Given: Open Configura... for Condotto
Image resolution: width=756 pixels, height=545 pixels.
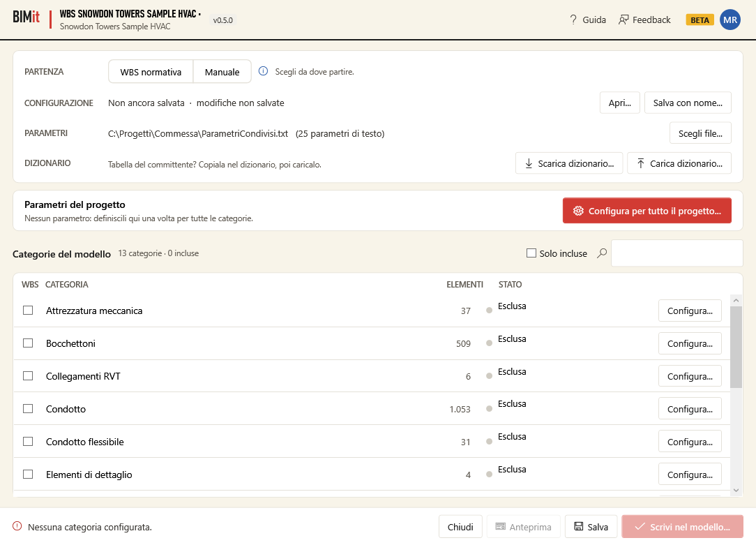Looking at the screenshot, I should (690, 409).
